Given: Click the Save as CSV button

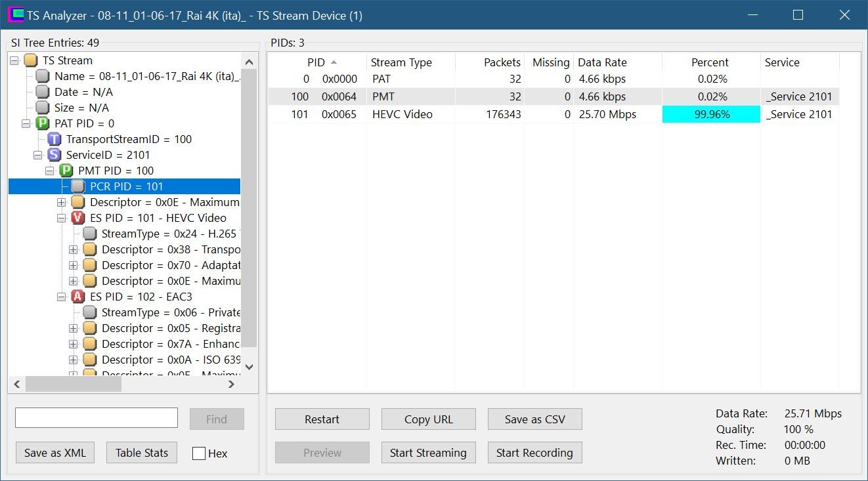Looking at the screenshot, I should pyautogui.click(x=534, y=419).
